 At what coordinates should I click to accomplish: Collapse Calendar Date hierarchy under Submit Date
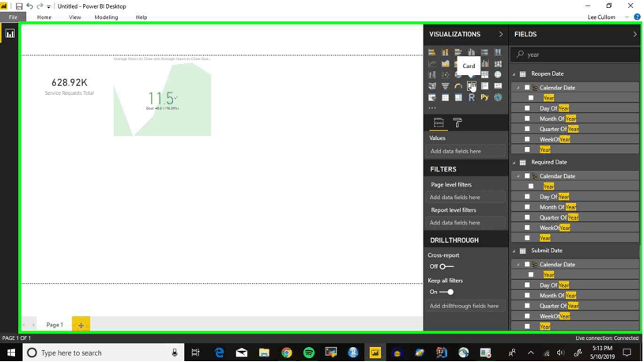[x=518, y=264]
